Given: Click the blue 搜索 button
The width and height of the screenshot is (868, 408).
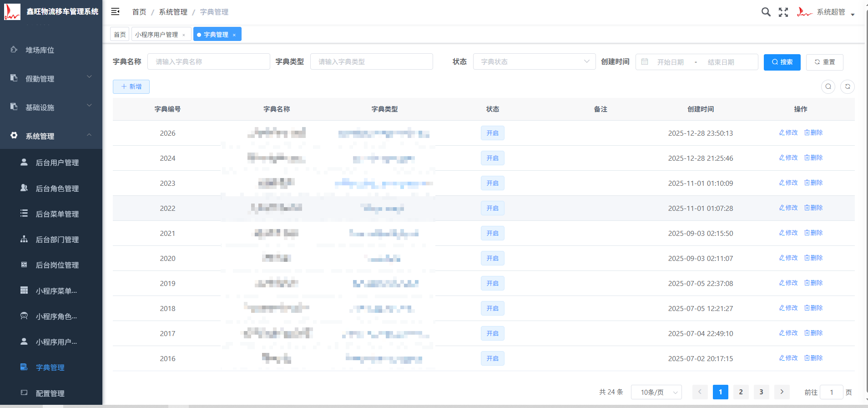Looking at the screenshot, I should pyautogui.click(x=782, y=62).
